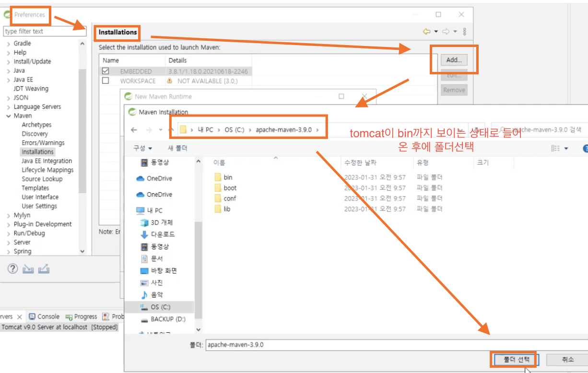The width and height of the screenshot is (588, 373).
Task: Open the file dialog blue help icon
Action: click(x=586, y=149)
